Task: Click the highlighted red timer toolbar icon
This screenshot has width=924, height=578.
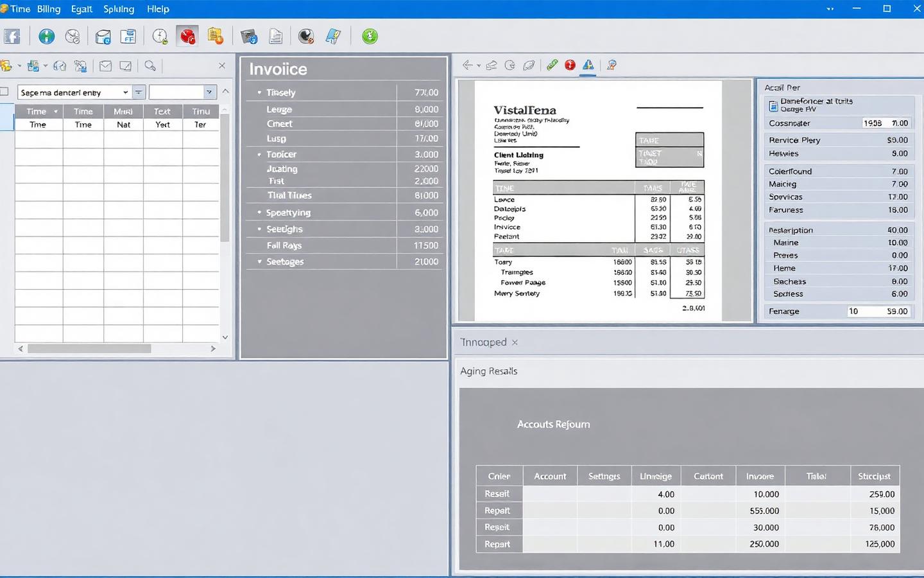Action: click(187, 36)
